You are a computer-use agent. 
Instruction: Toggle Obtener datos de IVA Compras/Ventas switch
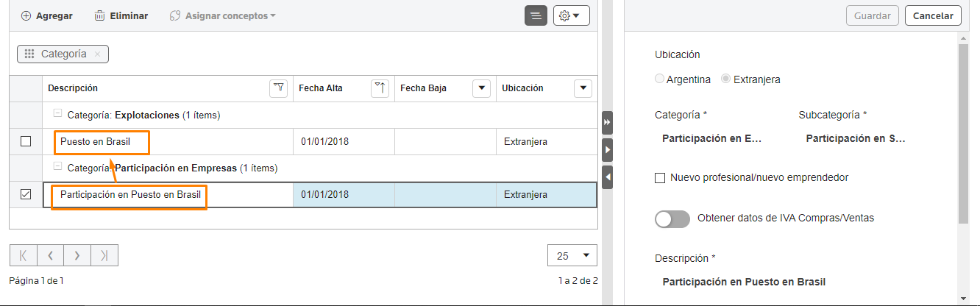672,218
